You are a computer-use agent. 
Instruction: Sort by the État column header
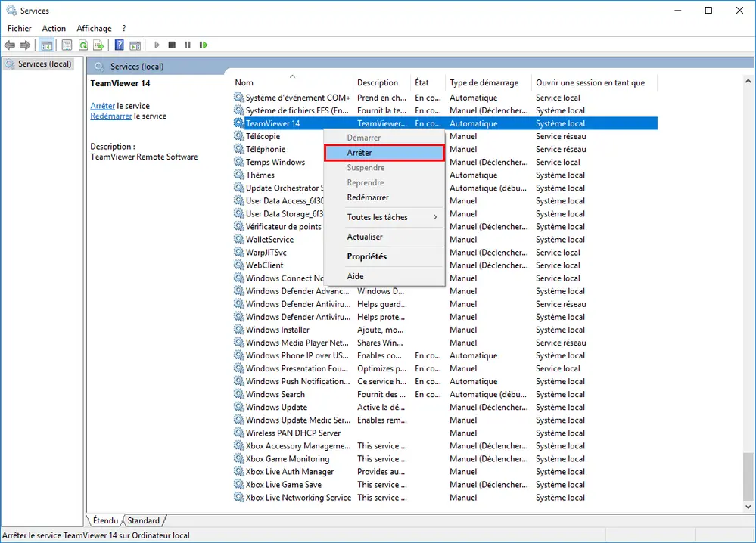(x=428, y=82)
